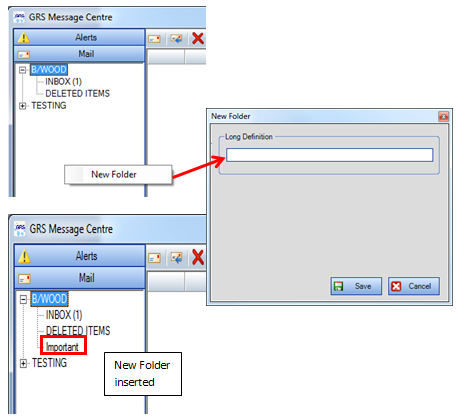Screen dimensions: 458x419
Task: Click the yellow warning icon on the top Alerts bar
Action: pos(24,38)
